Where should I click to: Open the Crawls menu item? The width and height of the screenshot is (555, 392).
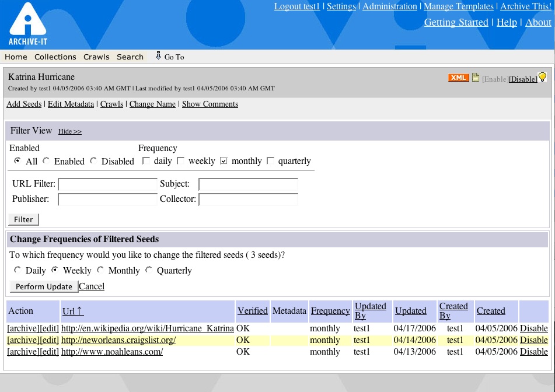(96, 57)
